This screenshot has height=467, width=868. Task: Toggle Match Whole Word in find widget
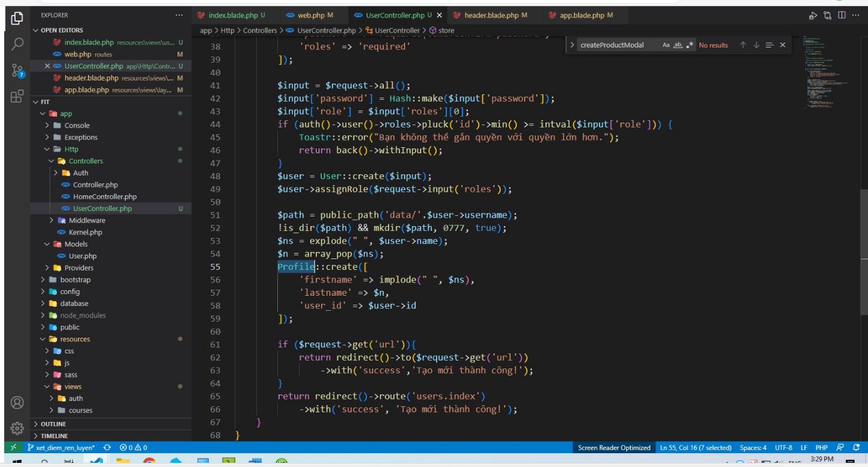(678, 45)
